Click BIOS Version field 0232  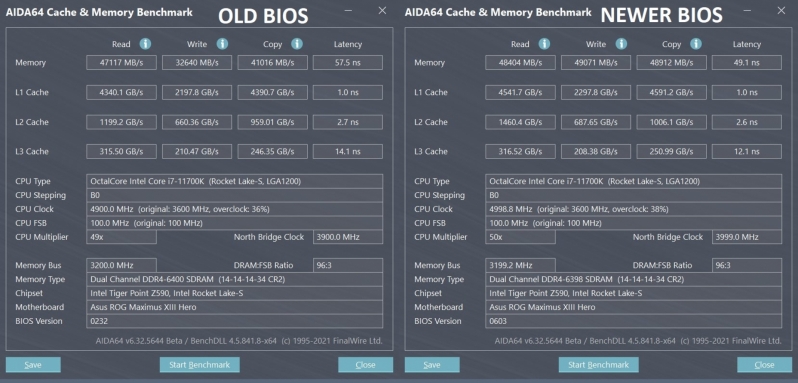[x=235, y=321]
